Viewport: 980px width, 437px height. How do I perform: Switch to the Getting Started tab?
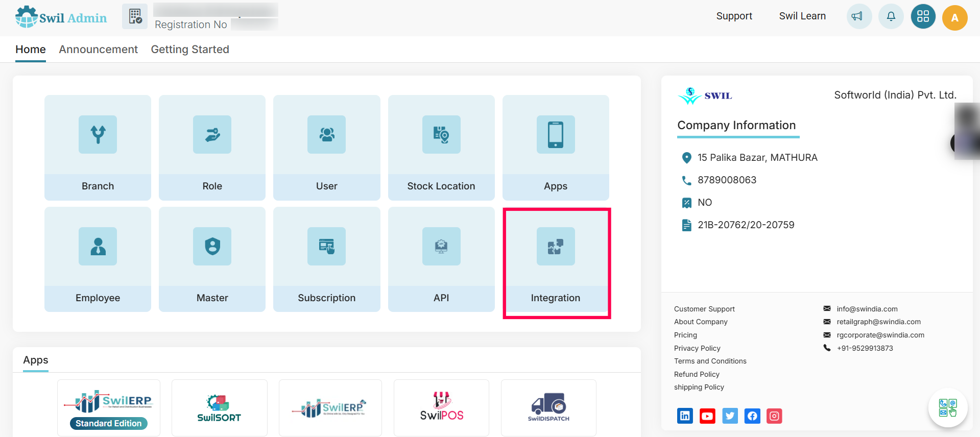tap(190, 50)
